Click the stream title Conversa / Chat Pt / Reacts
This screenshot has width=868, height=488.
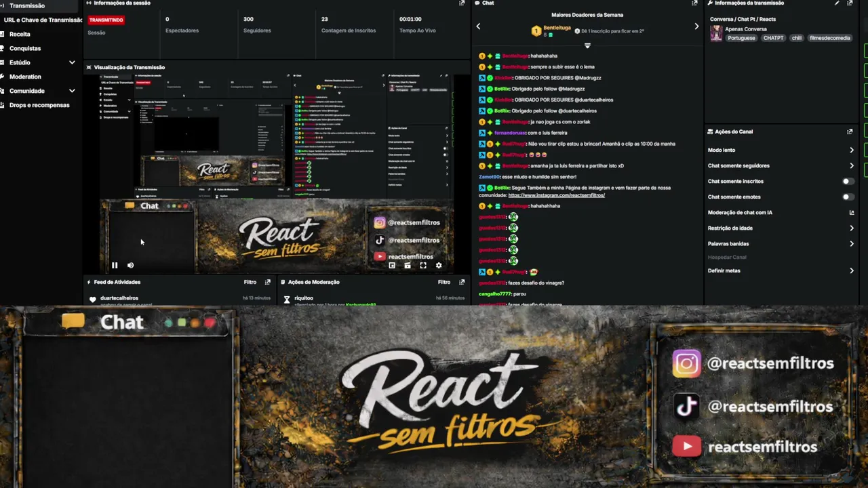743,19
